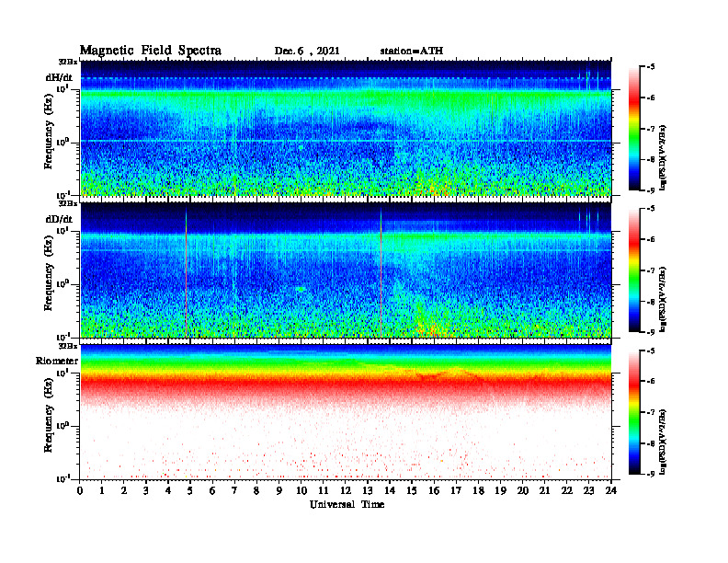Click the "dH/dt" panel label
728x563 pixels.
[59, 77]
